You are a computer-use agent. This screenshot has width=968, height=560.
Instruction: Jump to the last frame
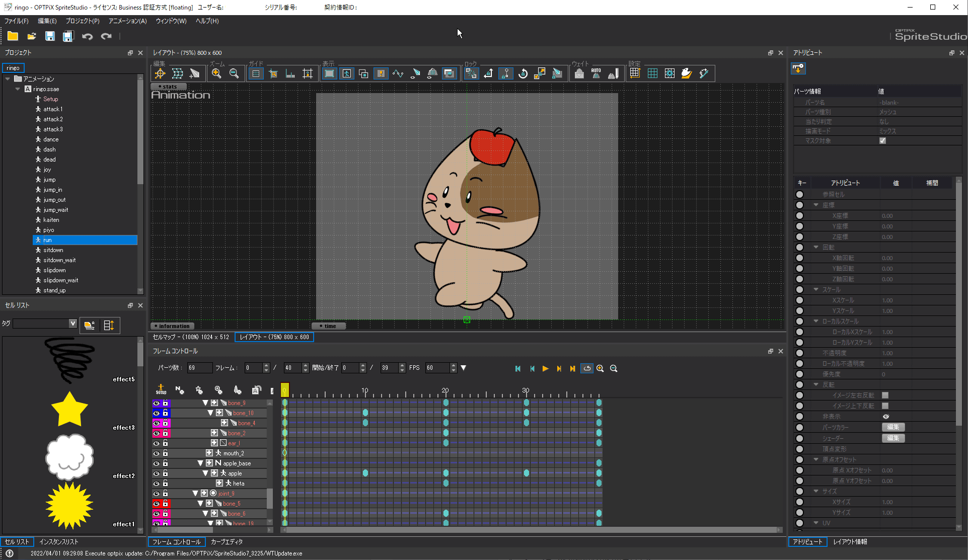coord(572,368)
